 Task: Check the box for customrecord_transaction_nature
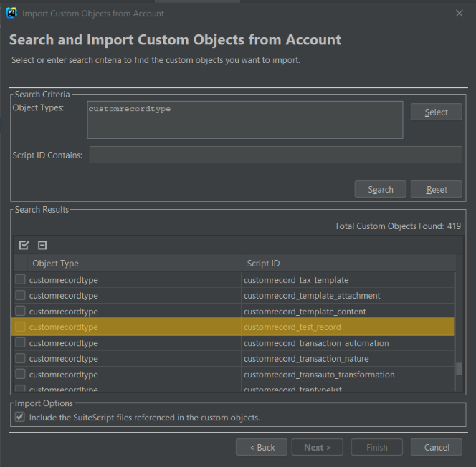click(x=20, y=358)
